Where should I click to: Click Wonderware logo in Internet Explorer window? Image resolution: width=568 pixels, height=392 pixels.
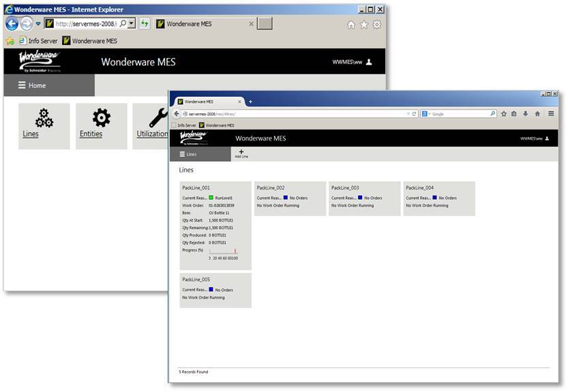point(39,61)
